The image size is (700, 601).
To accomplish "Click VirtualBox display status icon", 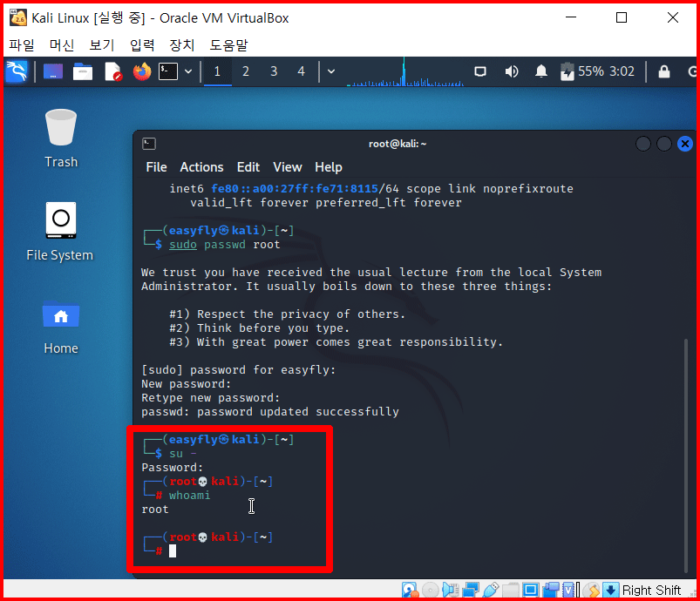I will [530, 590].
